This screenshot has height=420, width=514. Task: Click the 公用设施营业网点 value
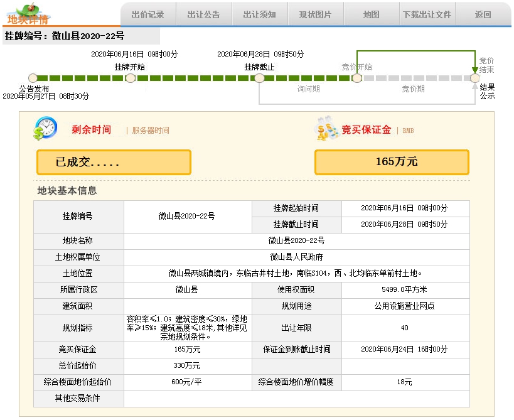(x=405, y=306)
